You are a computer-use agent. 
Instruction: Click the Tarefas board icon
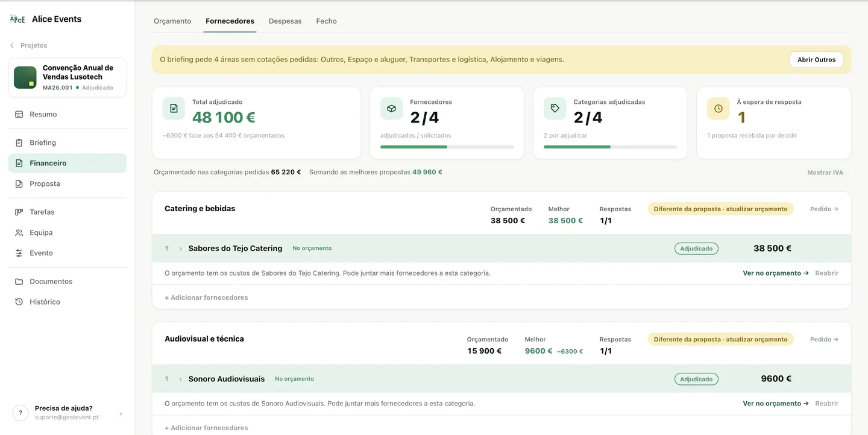19,212
